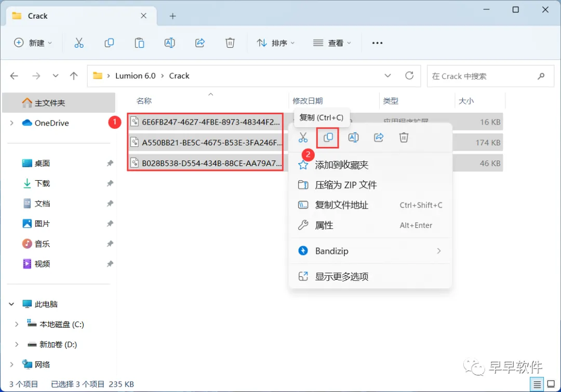Select 新加卷 (D:) drive
Viewport: 561px width, 392px height.
click(x=58, y=344)
